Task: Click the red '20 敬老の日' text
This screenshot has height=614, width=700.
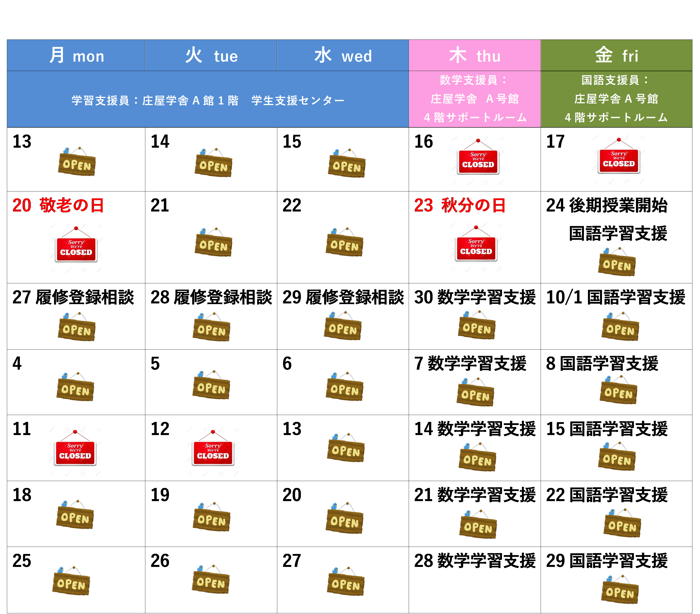Action: pyautogui.click(x=58, y=205)
